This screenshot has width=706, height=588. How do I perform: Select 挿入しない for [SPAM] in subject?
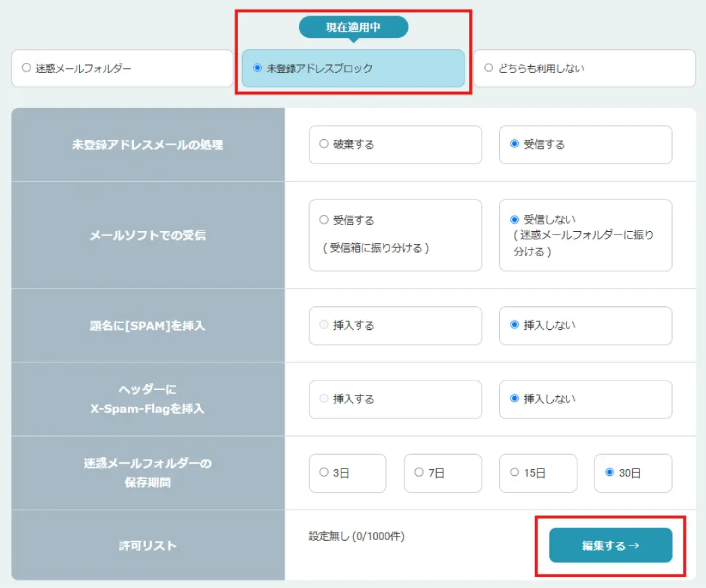click(515, 325)
